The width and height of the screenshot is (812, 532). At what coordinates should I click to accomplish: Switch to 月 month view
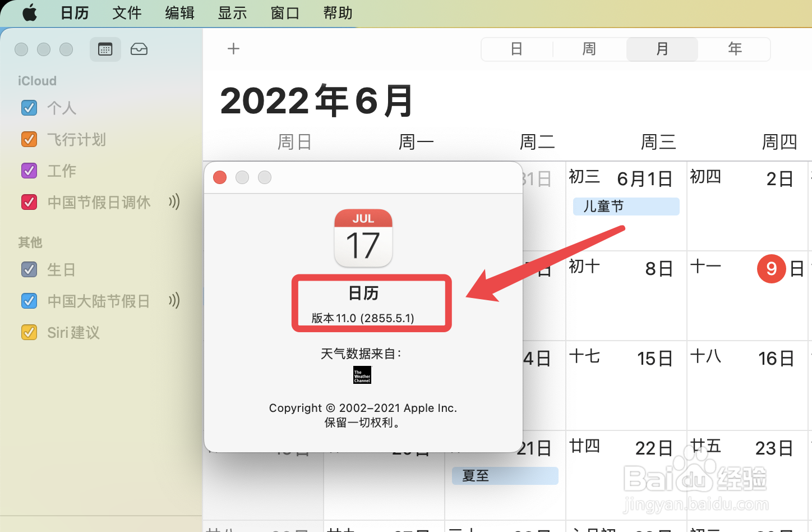662,49
